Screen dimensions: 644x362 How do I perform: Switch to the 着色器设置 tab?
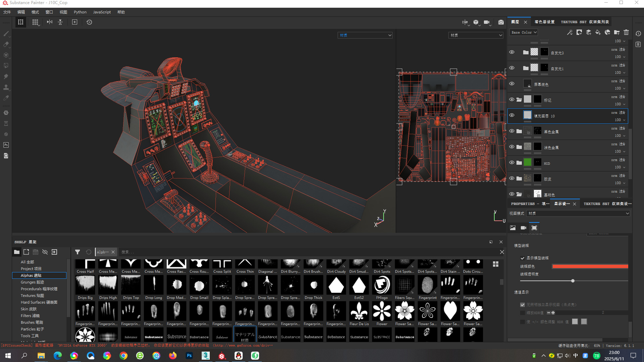coord(544,22)
